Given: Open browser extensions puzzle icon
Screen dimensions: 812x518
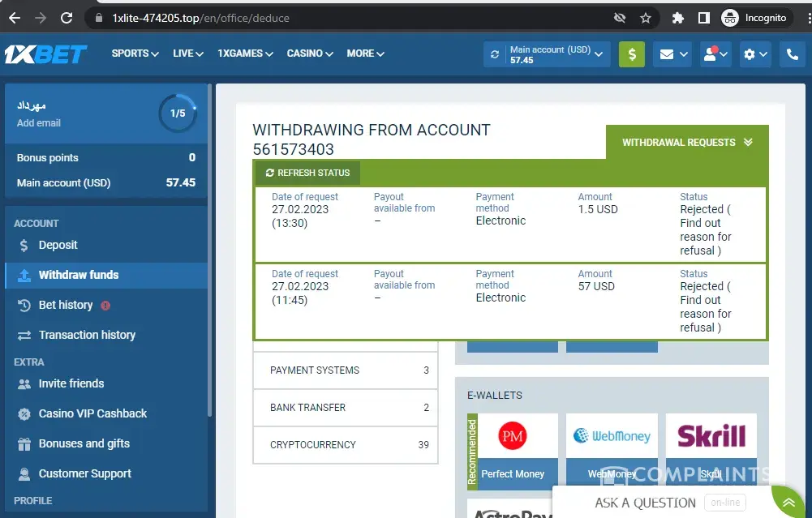Looking at the screenshot, I should pos(677,18).
